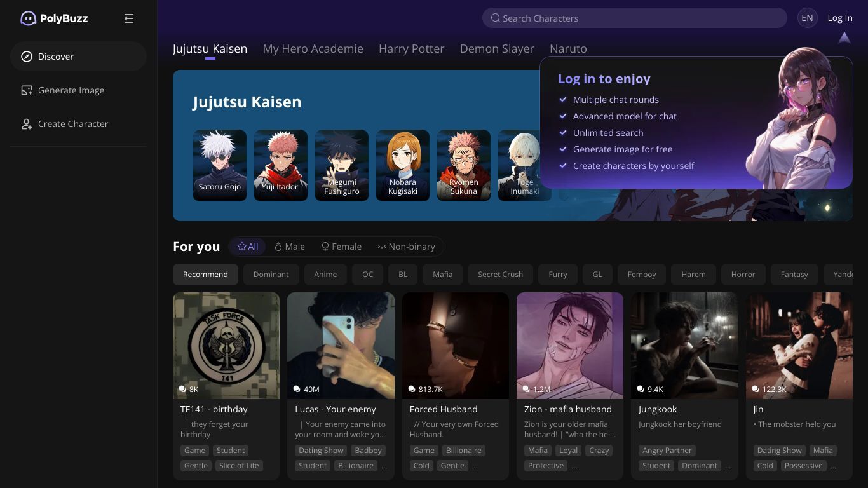Open the TF141 - birthday card image

pyautogui.click(x=226, y=346)
